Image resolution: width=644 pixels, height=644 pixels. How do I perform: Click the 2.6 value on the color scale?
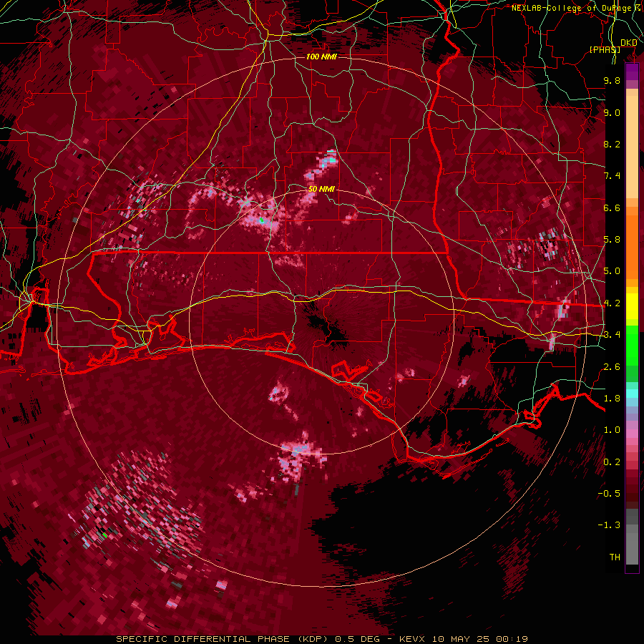[612, 367]
